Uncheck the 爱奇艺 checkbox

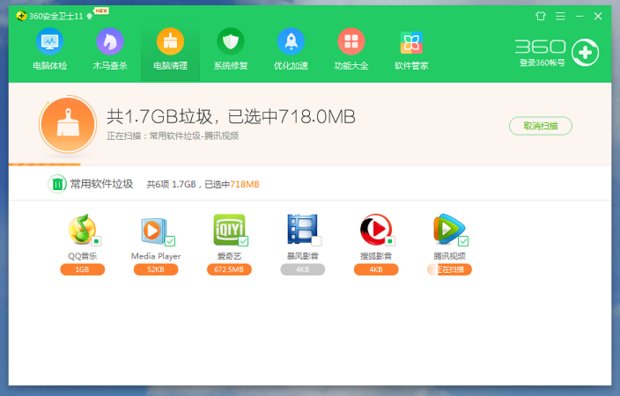tap(243, 241)
